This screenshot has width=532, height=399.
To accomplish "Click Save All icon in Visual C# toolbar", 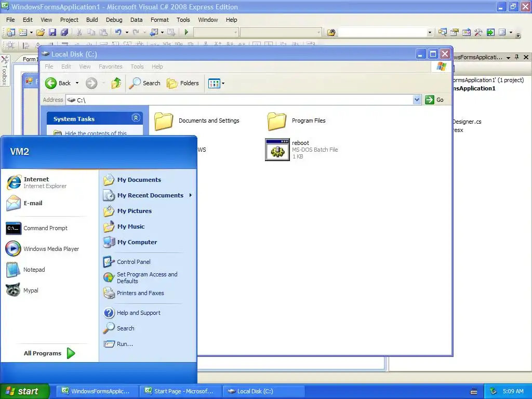I will (64, 32).
